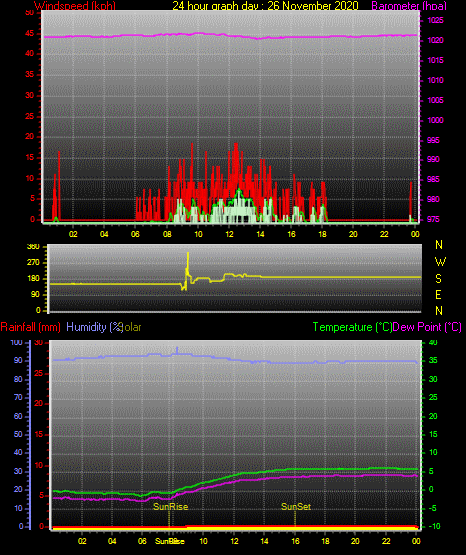Click the 100 humidity axis value
Screen dimensions: 466x555
[16, 343]
